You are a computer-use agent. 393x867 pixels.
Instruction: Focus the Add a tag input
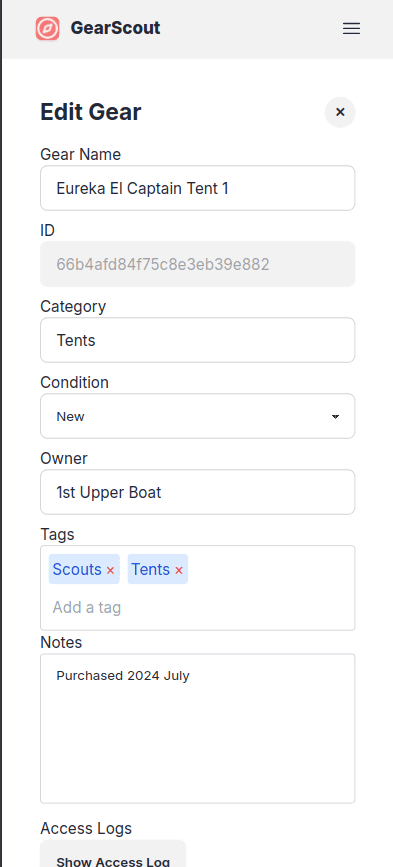click(197, 608)
